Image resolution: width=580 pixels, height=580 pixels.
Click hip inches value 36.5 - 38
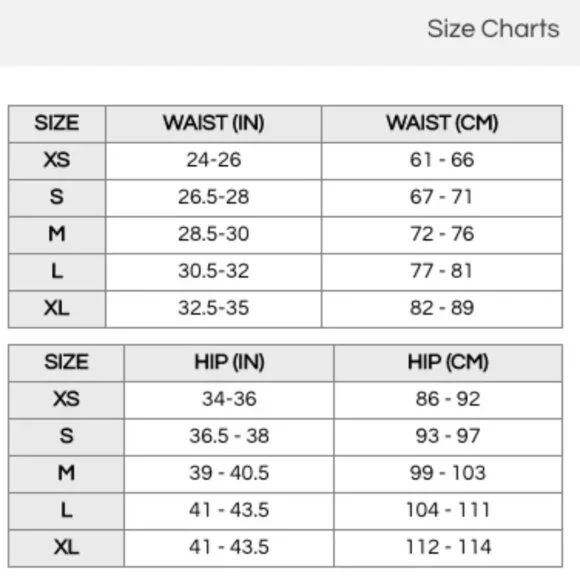point(229,436)
